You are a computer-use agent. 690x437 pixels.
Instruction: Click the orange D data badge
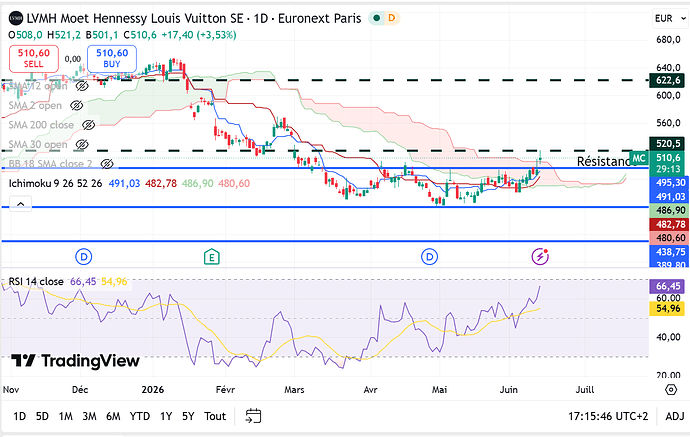click(x=392, y=18)
